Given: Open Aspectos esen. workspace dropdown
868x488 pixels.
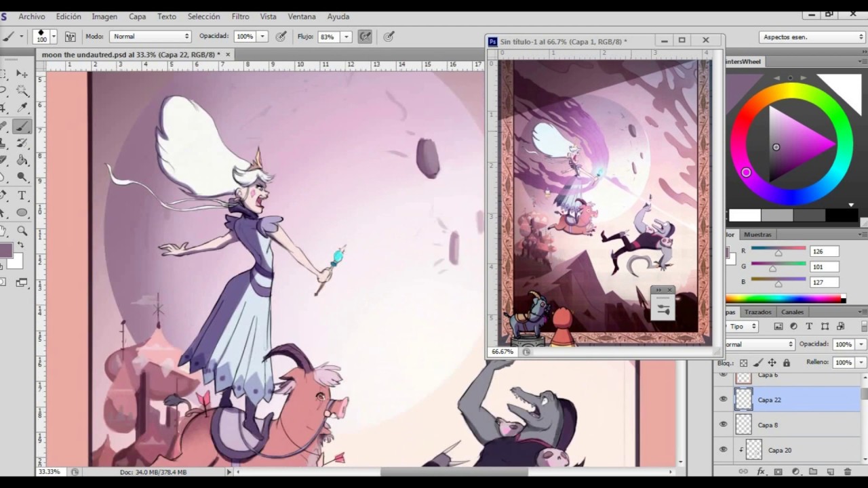Looking at the screenshot, I should 812,37.
